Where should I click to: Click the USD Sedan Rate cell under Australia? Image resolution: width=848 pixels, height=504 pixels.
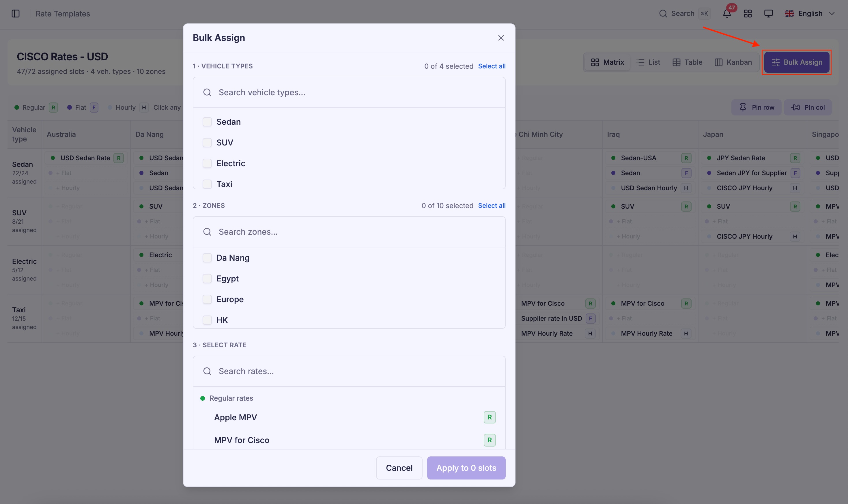(86, 158)
